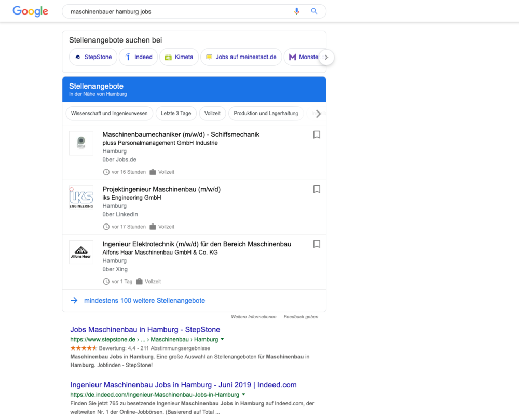
Task: Click the iks Engineering company logo
Action: tap(81, 198)
